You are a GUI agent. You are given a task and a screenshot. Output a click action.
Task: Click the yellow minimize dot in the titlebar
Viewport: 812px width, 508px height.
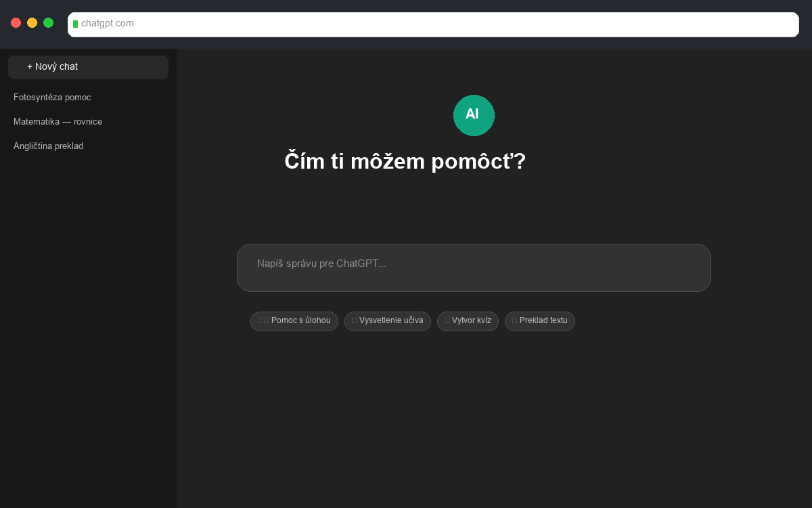pyautogui.click(x=32, y=22)
